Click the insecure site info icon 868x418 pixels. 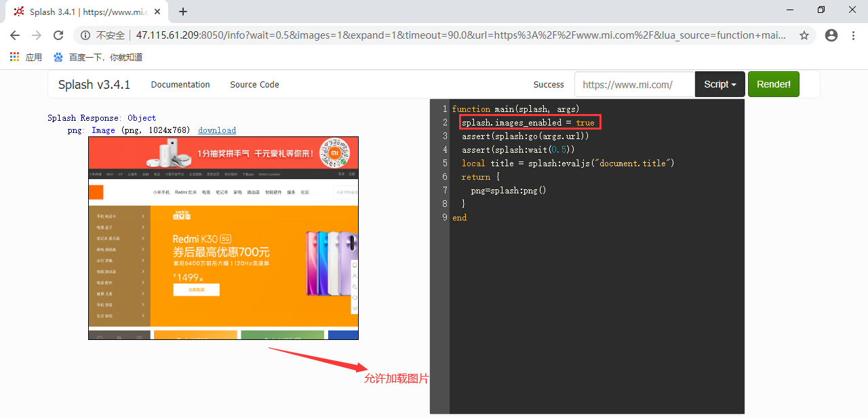86,35
